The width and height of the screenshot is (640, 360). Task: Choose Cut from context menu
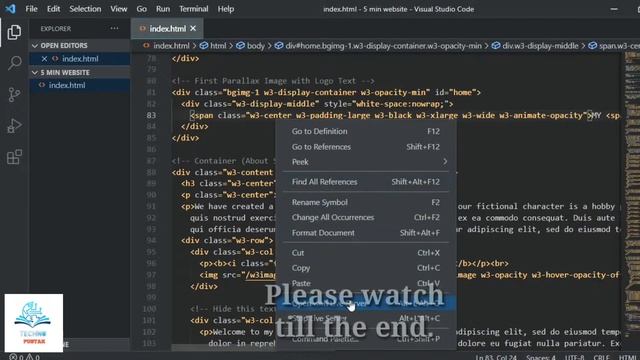point(366,253)
